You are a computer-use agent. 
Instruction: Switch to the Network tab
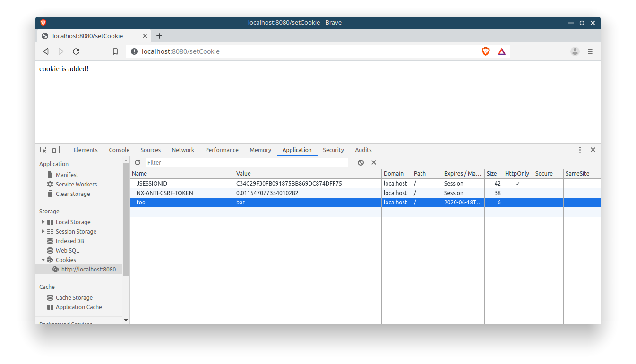coord(183,150)
